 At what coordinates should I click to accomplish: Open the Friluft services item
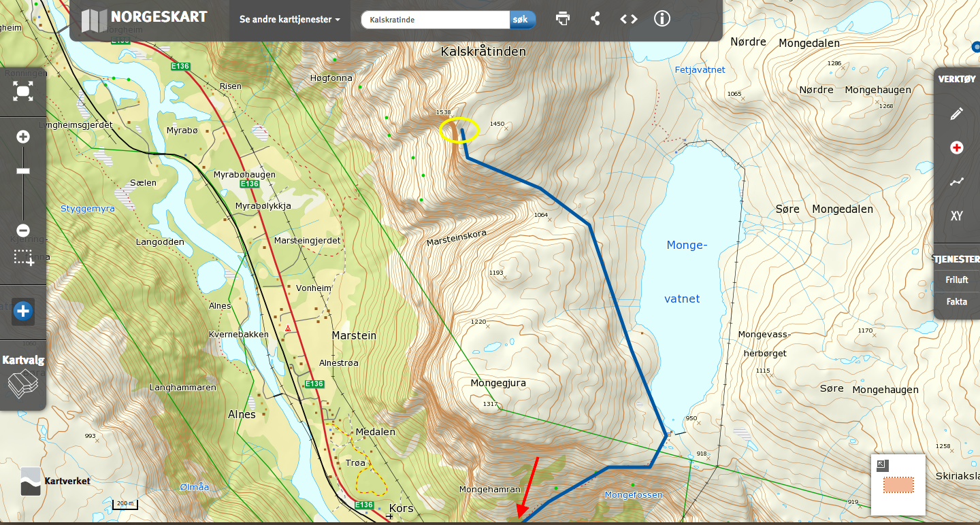click(x=957, y=280)
